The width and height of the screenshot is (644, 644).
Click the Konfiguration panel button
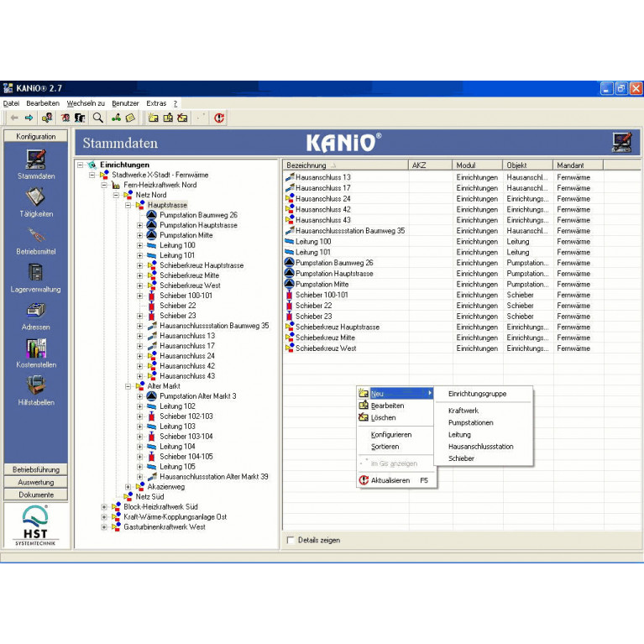coord(36,136)
